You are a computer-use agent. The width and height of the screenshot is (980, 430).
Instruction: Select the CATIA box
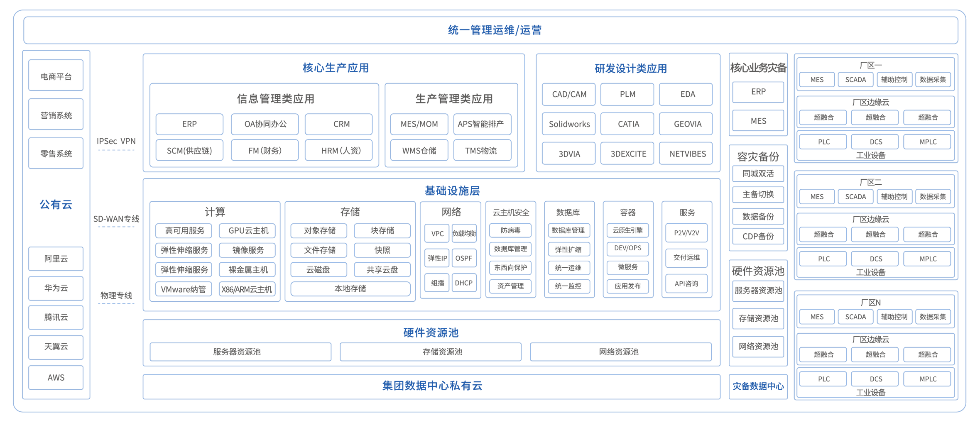(x=627, y=124)
